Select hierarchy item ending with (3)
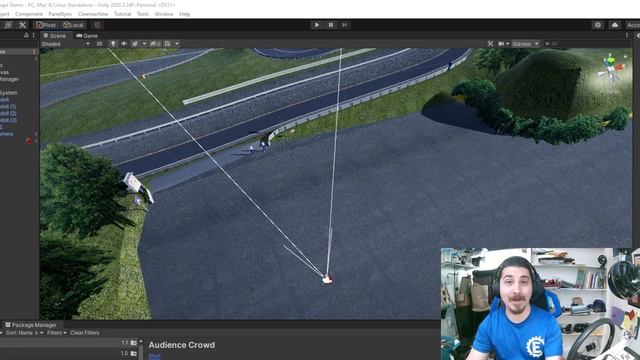This screenshot has width=640, height=360. (8, 120)
